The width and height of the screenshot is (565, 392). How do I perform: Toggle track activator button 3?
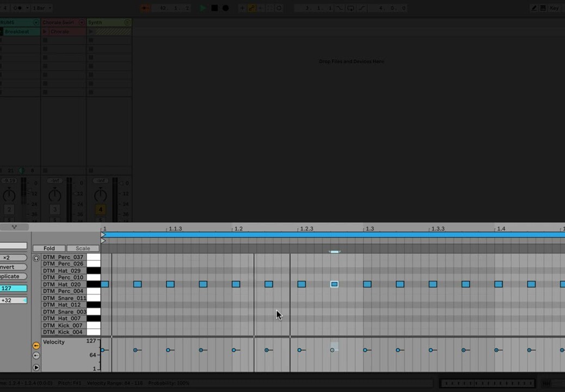pyautogui.click(x=55, y=209)
